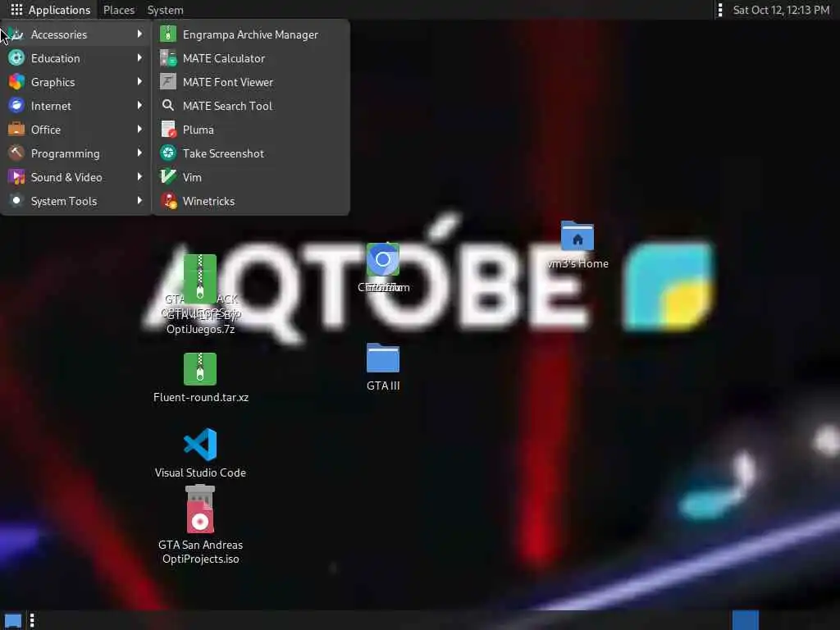Open MATE Font Viewer icon
Viewport: 840px width, 630px height.
point(168,82)
